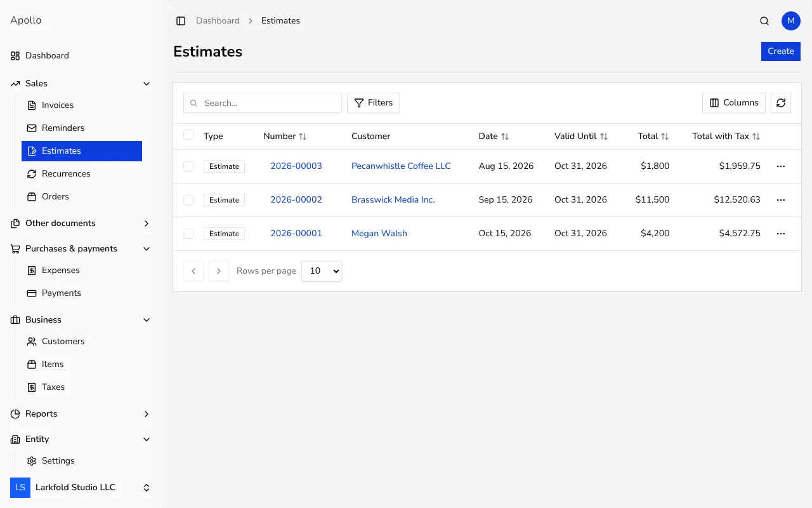Check the row for Brasswick Media Inc.
Image resolution: width=812 pixels, height=508 pixels.
188,200
